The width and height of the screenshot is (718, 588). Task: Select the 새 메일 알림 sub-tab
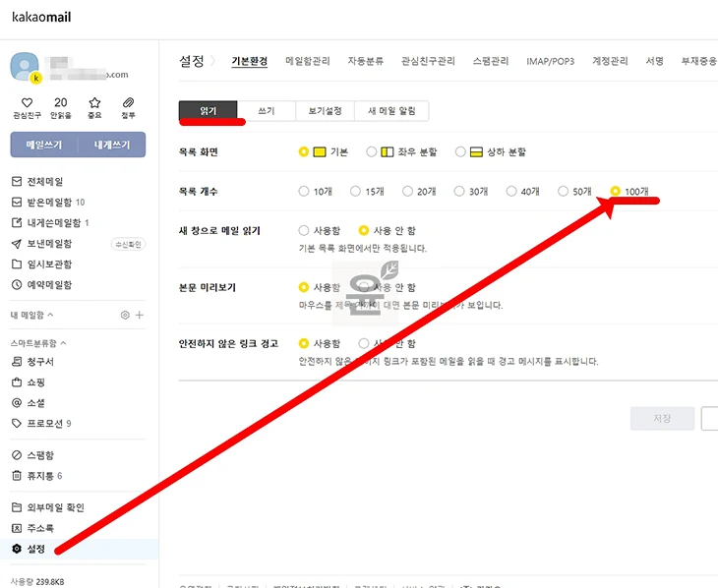click(x=392, y=111)
